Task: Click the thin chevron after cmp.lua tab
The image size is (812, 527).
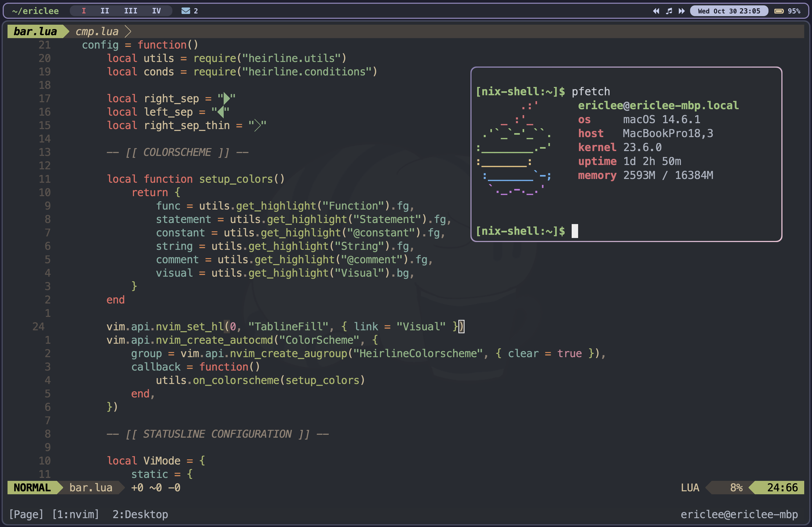Action: point(128,31)
